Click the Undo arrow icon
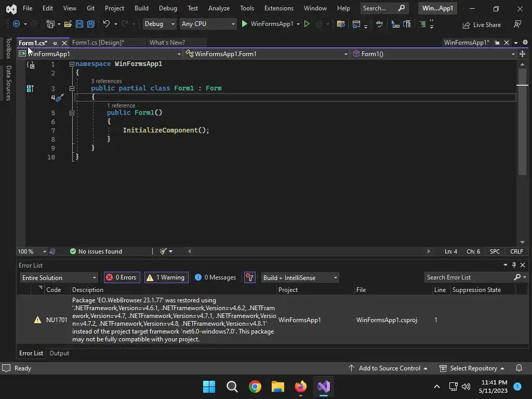Viewport: 532px width, 399px height. (106, 24)
